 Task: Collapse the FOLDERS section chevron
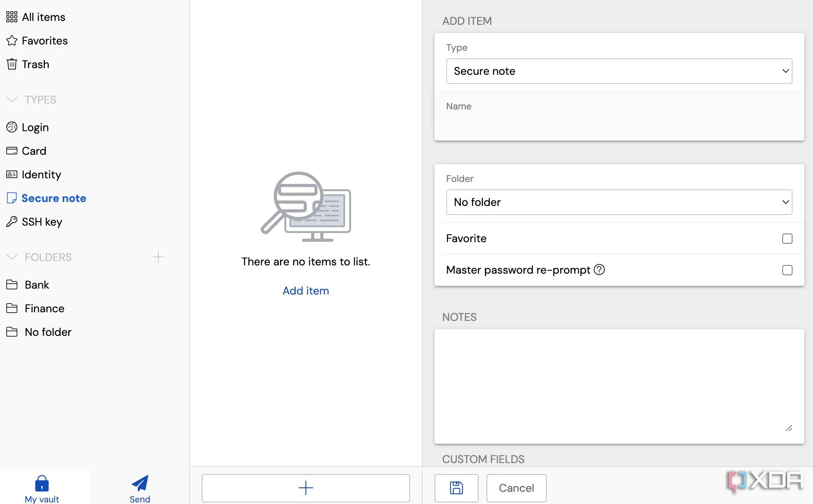coord(12,257)
